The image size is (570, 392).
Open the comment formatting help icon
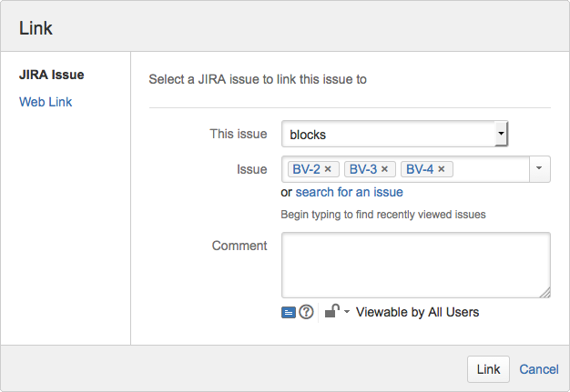306,312
